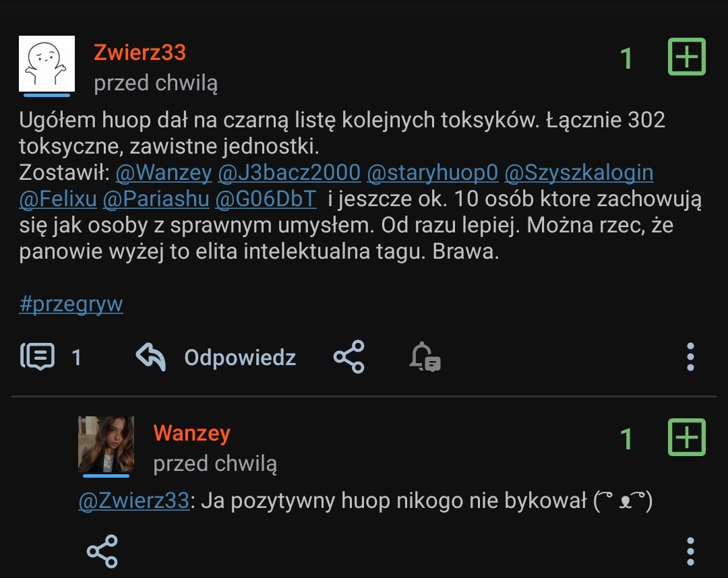This screenshot has width=728, height=578.
Task: Open the Odpowiedz reply button
Action: click(x=239, y=358)
